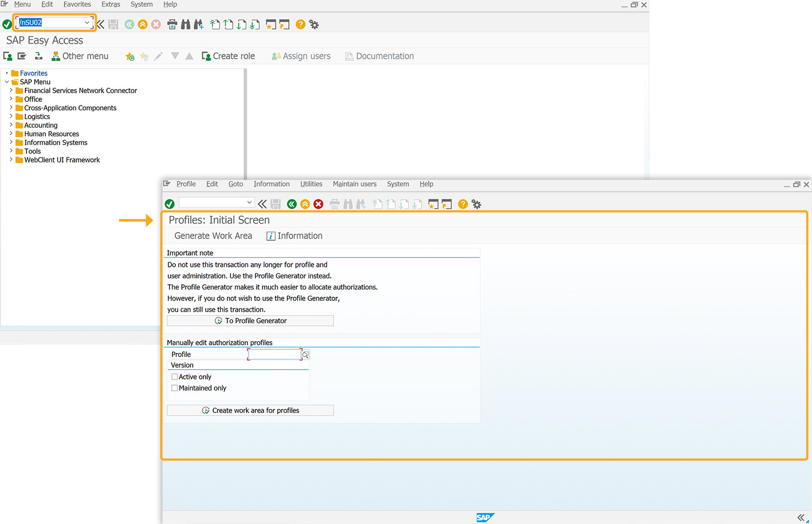Image resolution: width=812 pixels, height=524 pixels.
Task: Open Information menu in Profiles menu bar
Action: [x=272, y=184]
